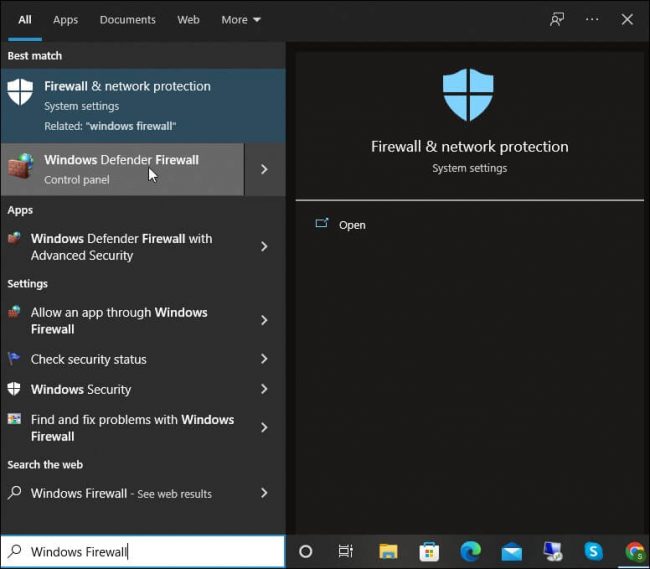
Task: Expand Windows Defender Firewall result arrow
Action: [264, 169]
